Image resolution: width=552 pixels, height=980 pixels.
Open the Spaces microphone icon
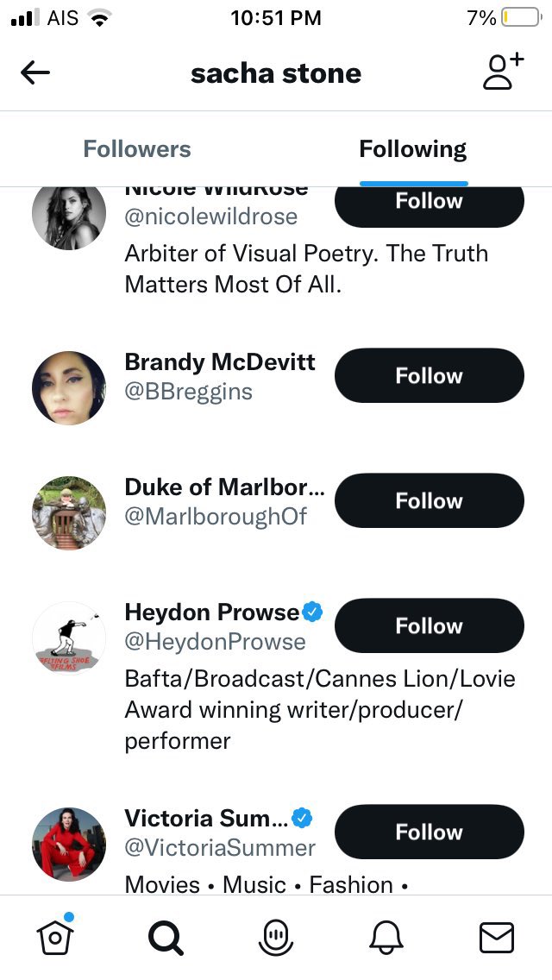point(276,937)
